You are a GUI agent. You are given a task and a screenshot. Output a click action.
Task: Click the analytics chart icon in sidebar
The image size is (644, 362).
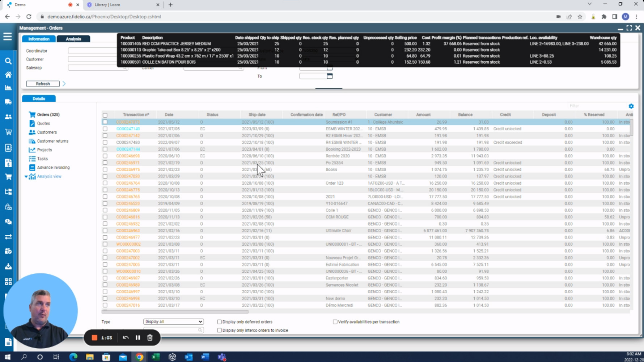[8, 87]
